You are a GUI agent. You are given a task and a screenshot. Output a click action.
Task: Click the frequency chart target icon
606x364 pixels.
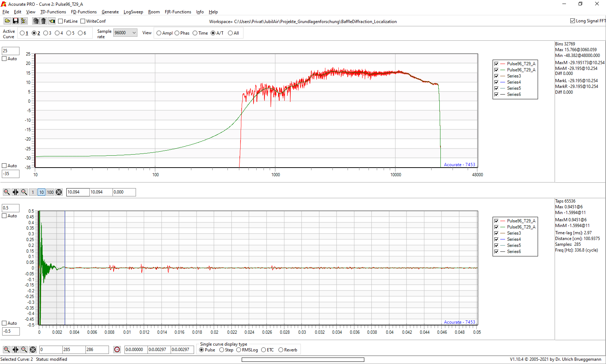tap(59, 192)
